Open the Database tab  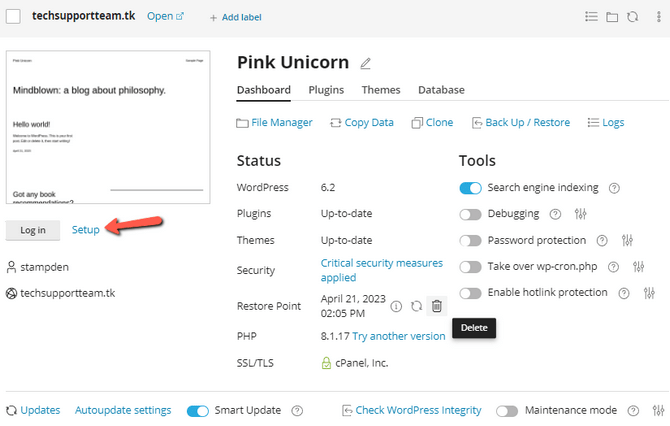[x=441, y=90]
